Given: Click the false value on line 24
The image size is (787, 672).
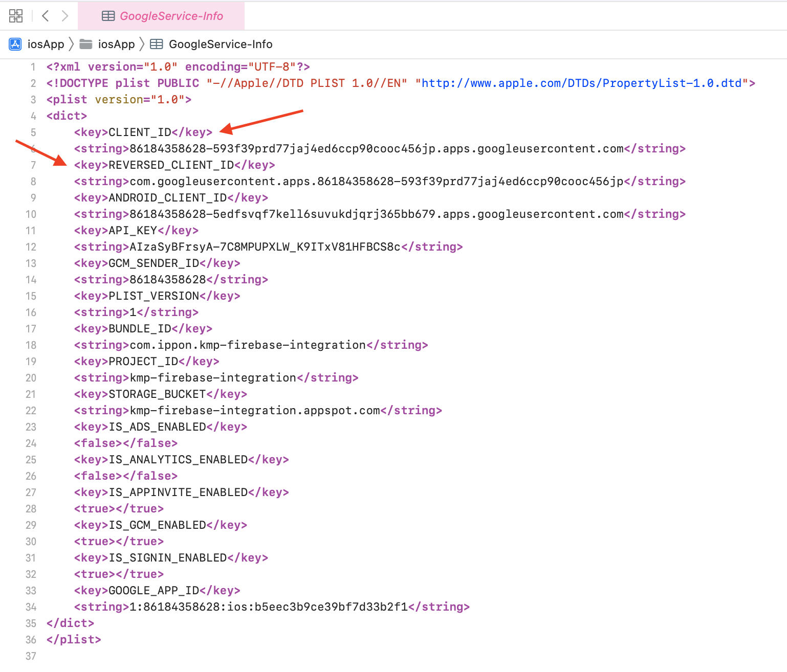Looking at the screenshot, I should point(126,443).
